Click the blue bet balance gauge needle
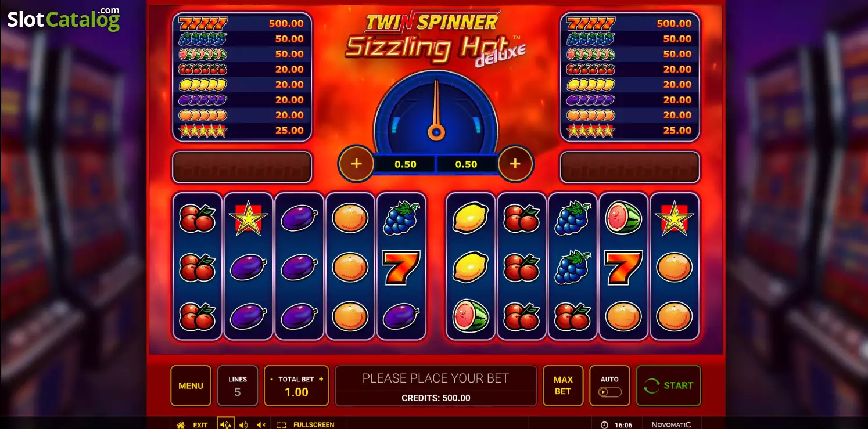 click(436, 110)
